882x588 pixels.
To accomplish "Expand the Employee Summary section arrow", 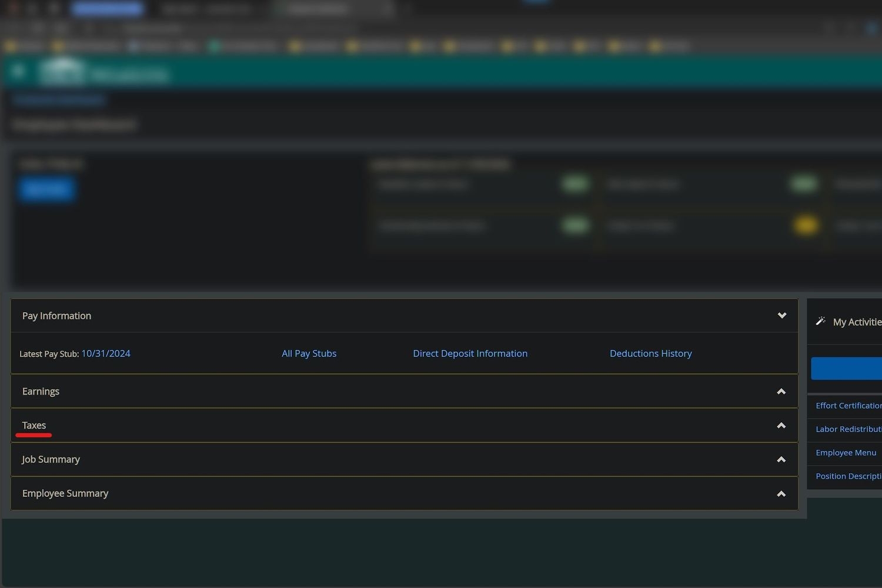I will [x=781, y=494].
